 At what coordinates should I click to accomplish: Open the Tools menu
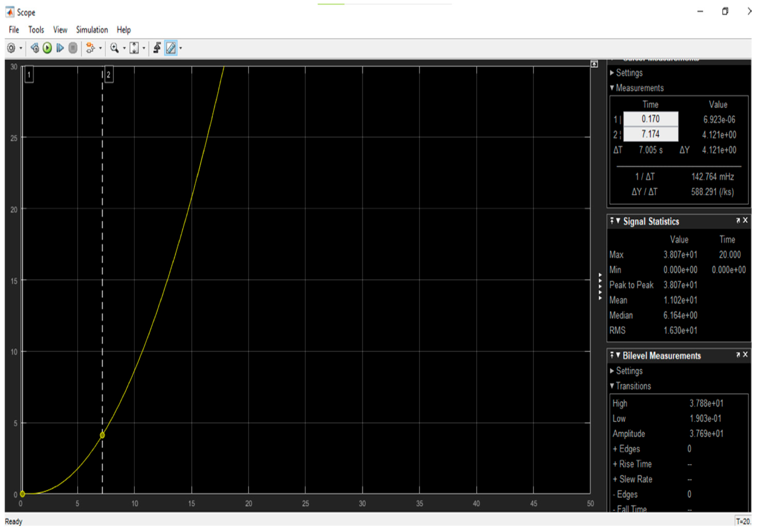pyautogui.click(x=36, y=30)
